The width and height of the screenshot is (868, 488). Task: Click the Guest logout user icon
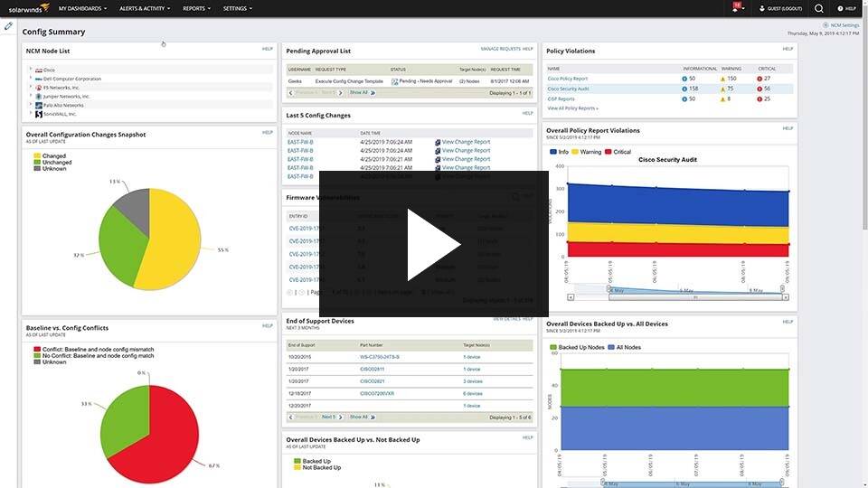tap(761, 8)
